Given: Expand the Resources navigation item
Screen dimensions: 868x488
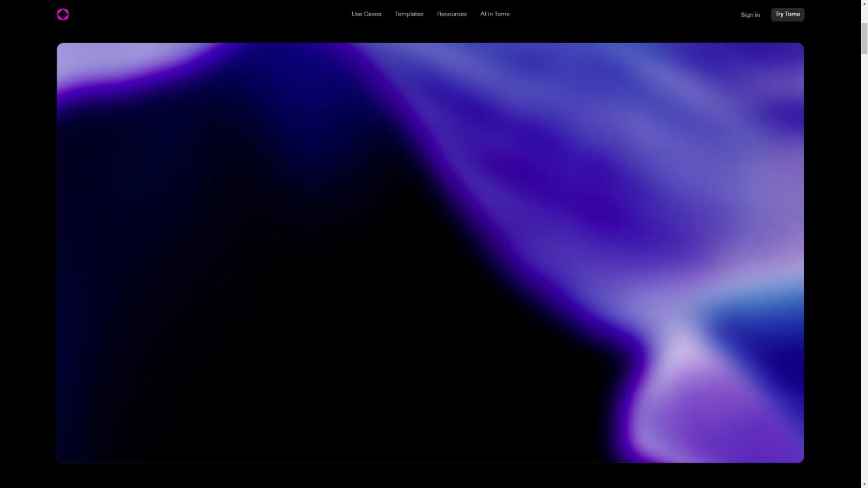Looking at the screenshot, I should coord(452,14).
